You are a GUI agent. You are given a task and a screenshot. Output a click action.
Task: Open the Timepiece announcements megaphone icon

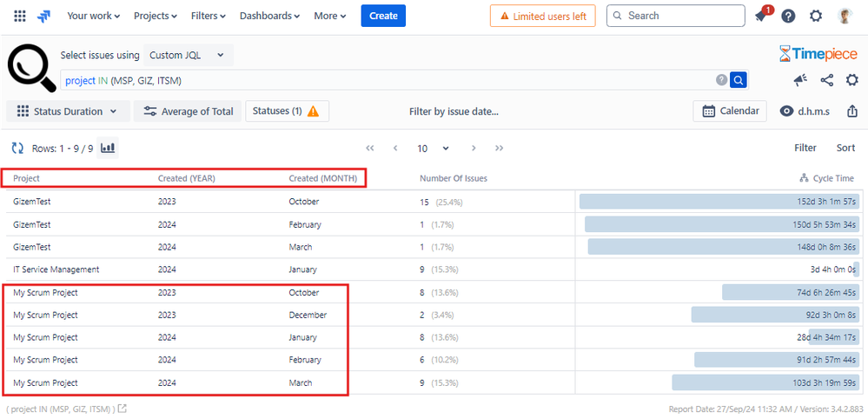(800, 80)
